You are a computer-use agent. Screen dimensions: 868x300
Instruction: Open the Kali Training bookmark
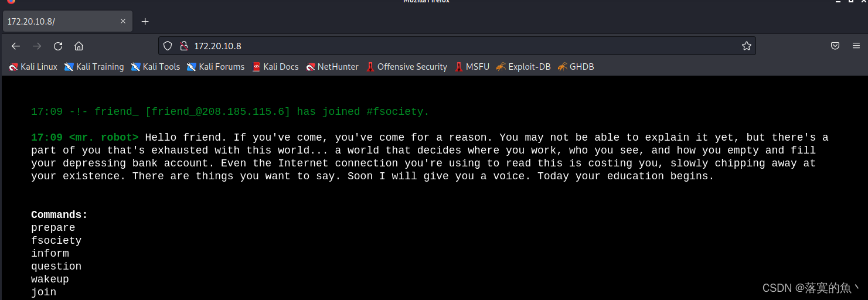click(x=94, y=67)
